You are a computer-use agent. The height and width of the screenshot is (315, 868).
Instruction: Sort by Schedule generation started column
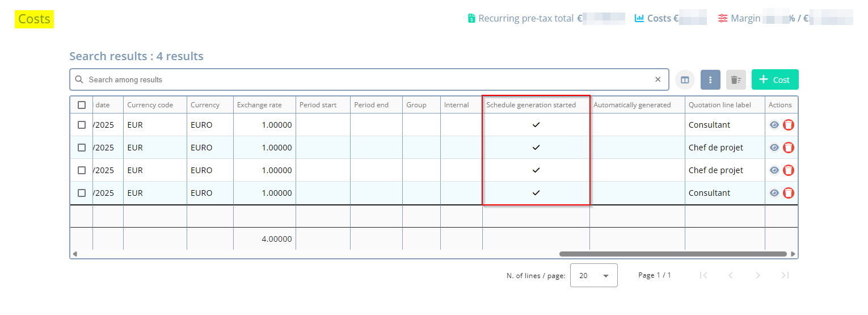tap(531, 105)
